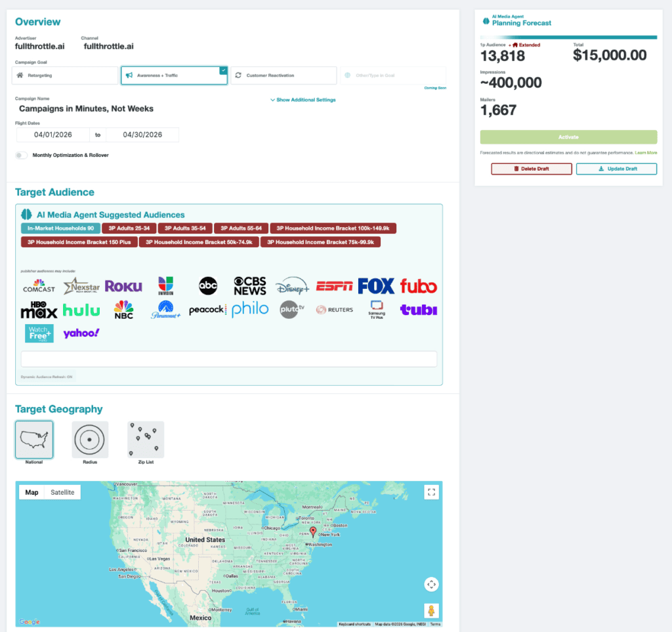Click the Planning Forecast progress bar
The height and width of the screenshot is (632, 672).
568,37
